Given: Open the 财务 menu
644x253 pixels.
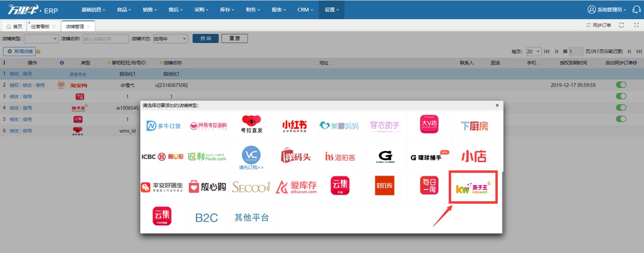Looking at the screenshot, I should (x=253, y=9).
